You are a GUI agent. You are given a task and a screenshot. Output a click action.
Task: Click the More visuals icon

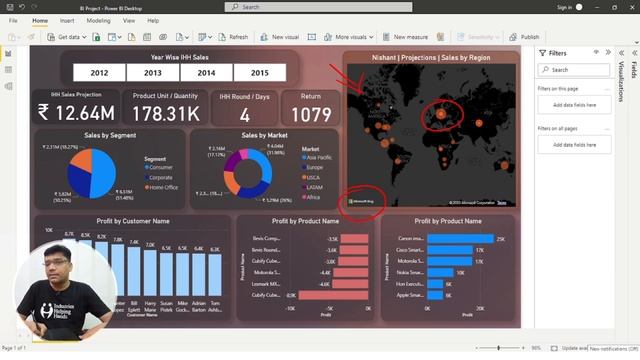328,37
